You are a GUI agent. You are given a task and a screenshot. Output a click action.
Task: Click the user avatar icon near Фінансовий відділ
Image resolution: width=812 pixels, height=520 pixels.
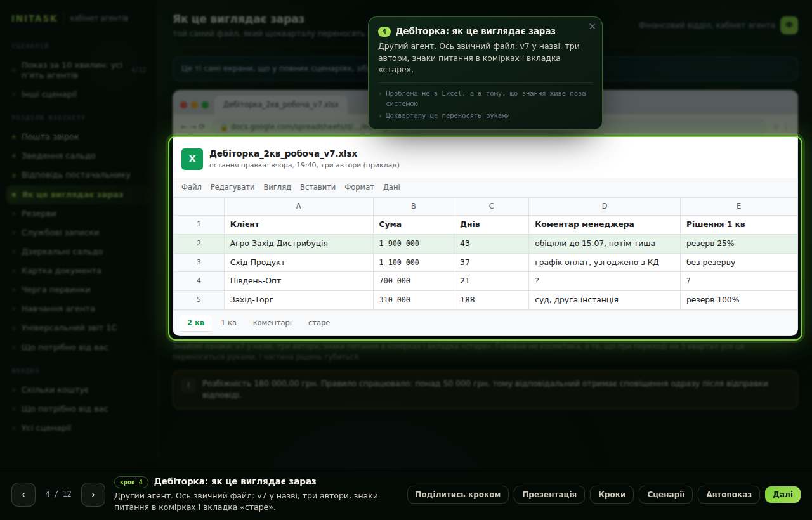[789, 25]
